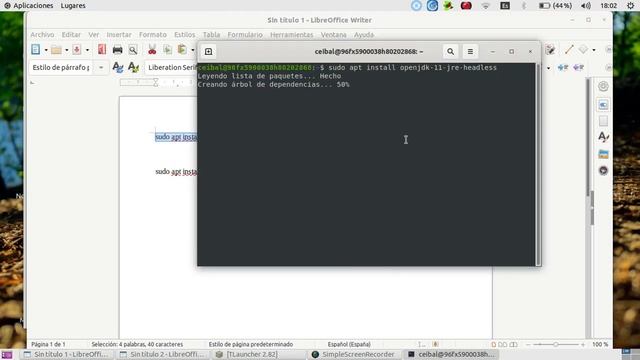Click the Save document icon
The height and width of the screenshot is (360, 640).
point(77,50)
